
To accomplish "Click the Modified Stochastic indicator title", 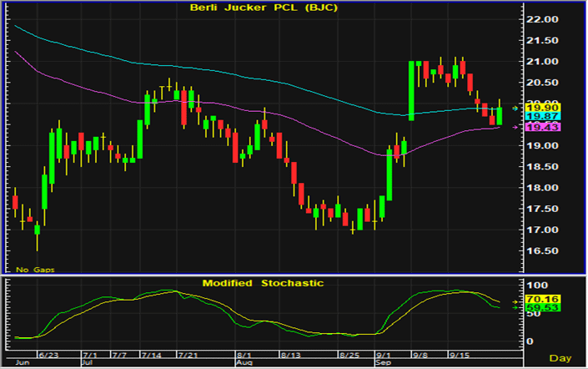I will (x=262, y=283).
